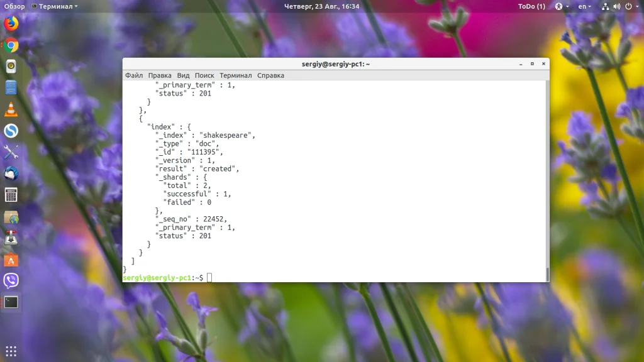Open the Справка menu
Image resolution: width=644 pixels, height=362 pixels.
tap(270, 75)
